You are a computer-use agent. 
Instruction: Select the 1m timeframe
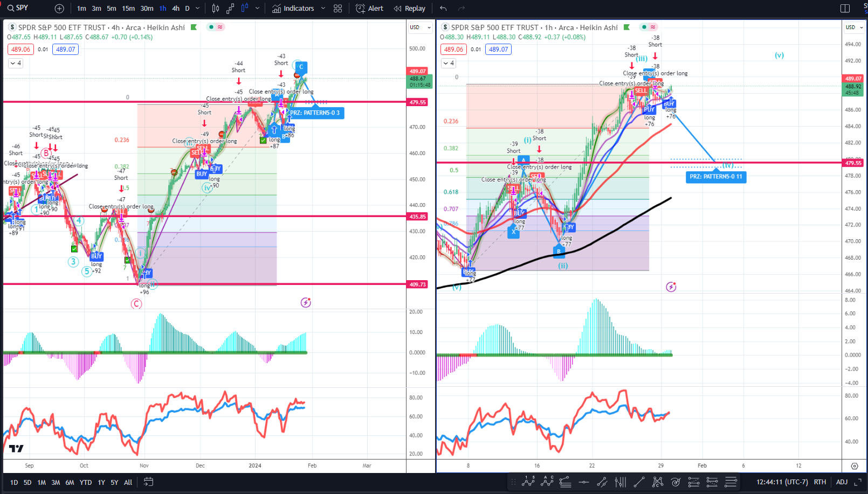(x=81, y=8)
